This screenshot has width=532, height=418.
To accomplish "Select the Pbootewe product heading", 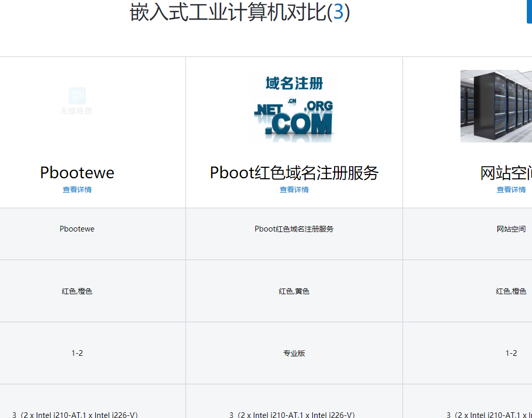I will coord(77,172).
